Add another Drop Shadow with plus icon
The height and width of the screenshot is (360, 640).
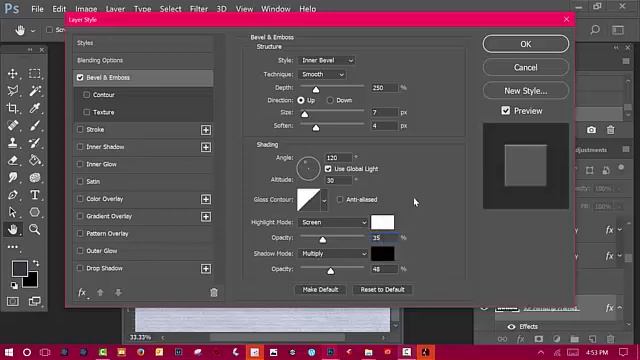point(206,269)
